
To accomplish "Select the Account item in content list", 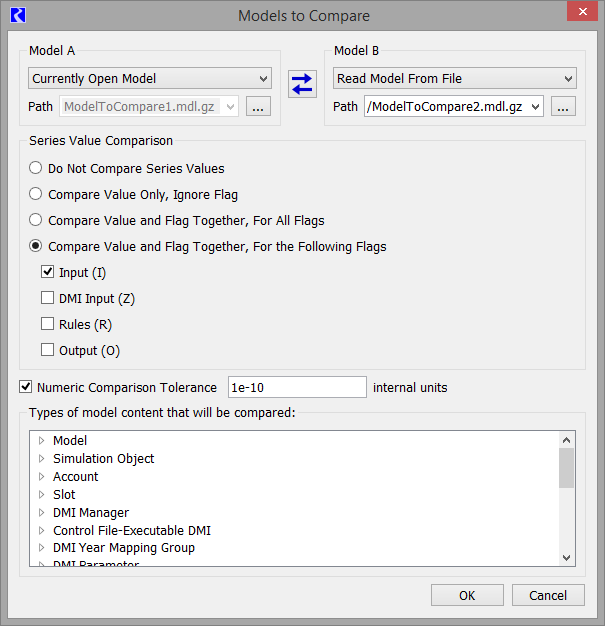I will (x=76, y=477).
